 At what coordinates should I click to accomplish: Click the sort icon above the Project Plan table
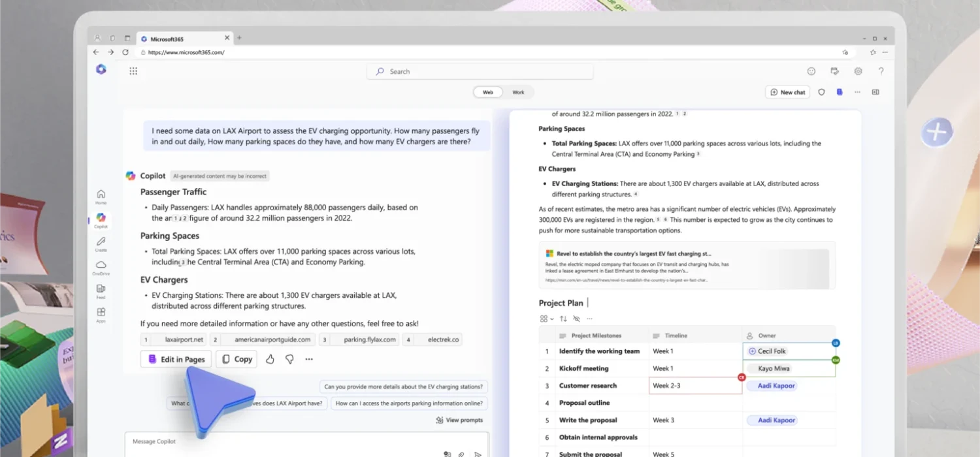coord(563,319)
